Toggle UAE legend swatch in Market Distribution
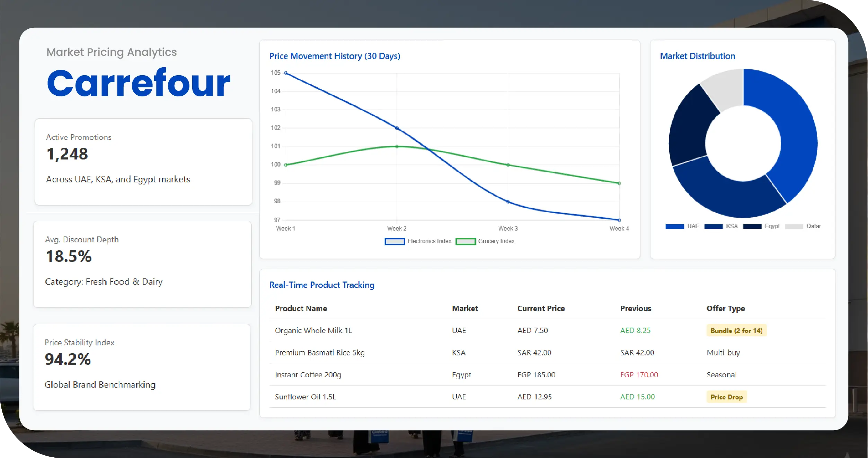This screenshot has height=458, width=868. pos(674,226)
